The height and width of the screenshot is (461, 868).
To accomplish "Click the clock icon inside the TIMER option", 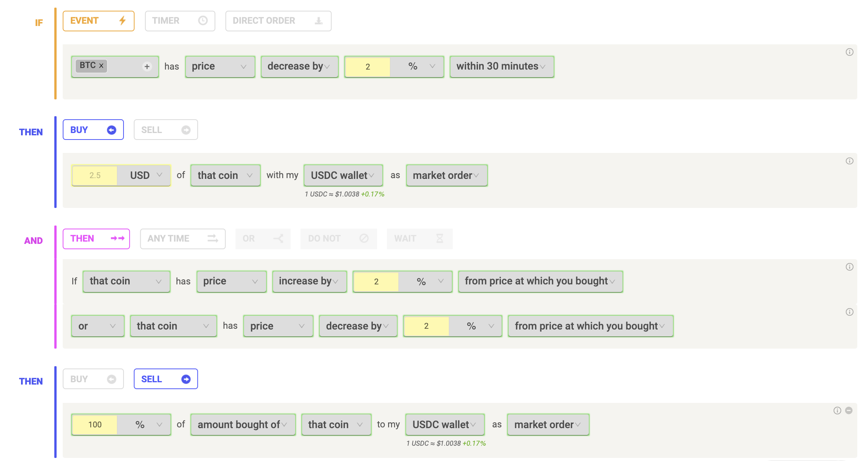I will click(203, 21).
